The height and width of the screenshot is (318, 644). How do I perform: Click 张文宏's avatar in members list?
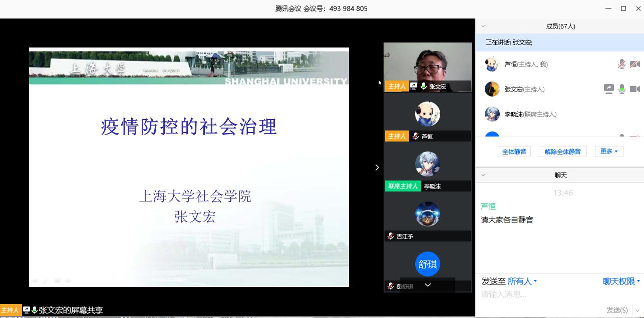pyautogui.click(x=492, y=89)
